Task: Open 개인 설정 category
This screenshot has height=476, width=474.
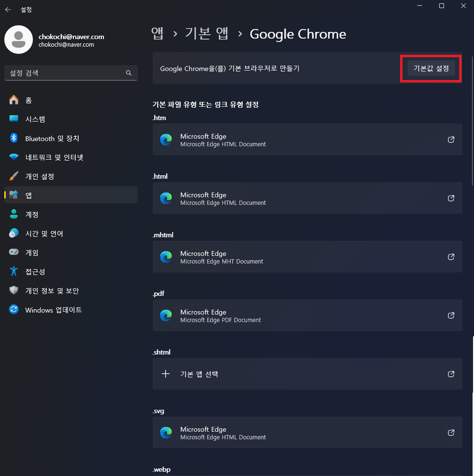Action: pyautogui.click(x=71, y=176)
